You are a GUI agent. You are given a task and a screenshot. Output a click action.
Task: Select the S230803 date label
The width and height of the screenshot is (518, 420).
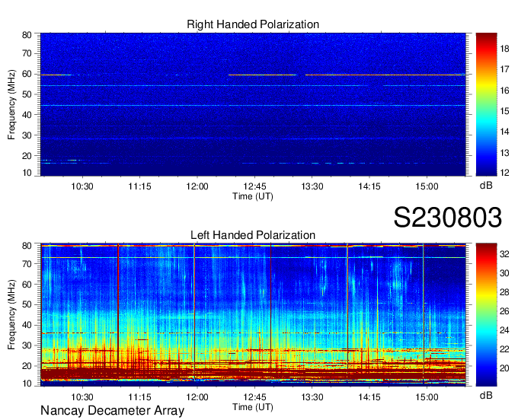(448, 218)
